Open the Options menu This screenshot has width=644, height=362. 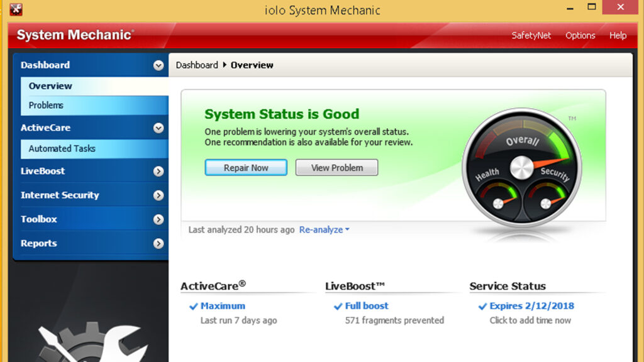580,36
